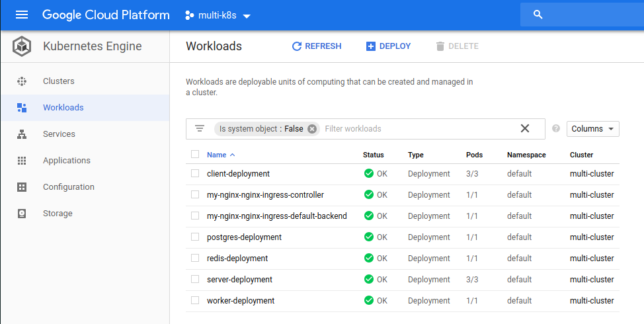Open the postgres-deployment workload

(x=245, y=237)
